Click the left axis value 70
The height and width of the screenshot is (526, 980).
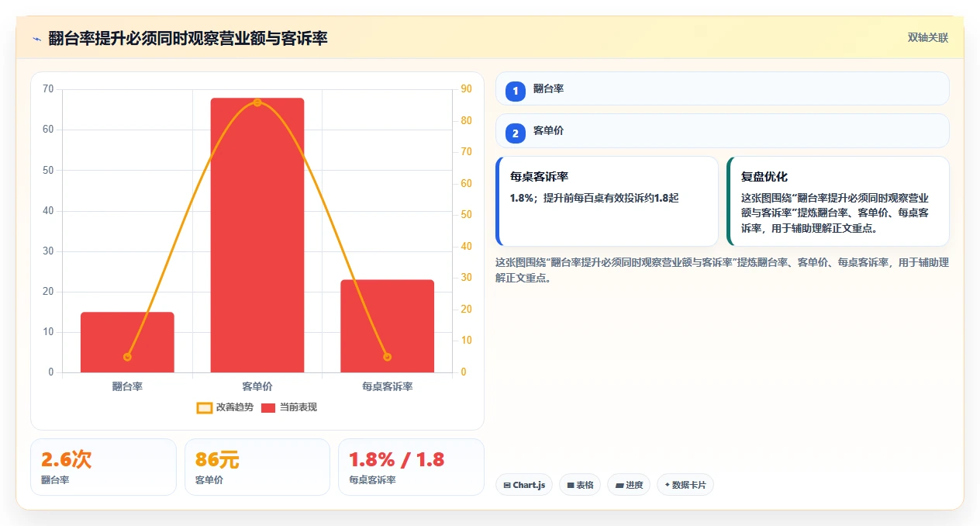pos(48,89)
